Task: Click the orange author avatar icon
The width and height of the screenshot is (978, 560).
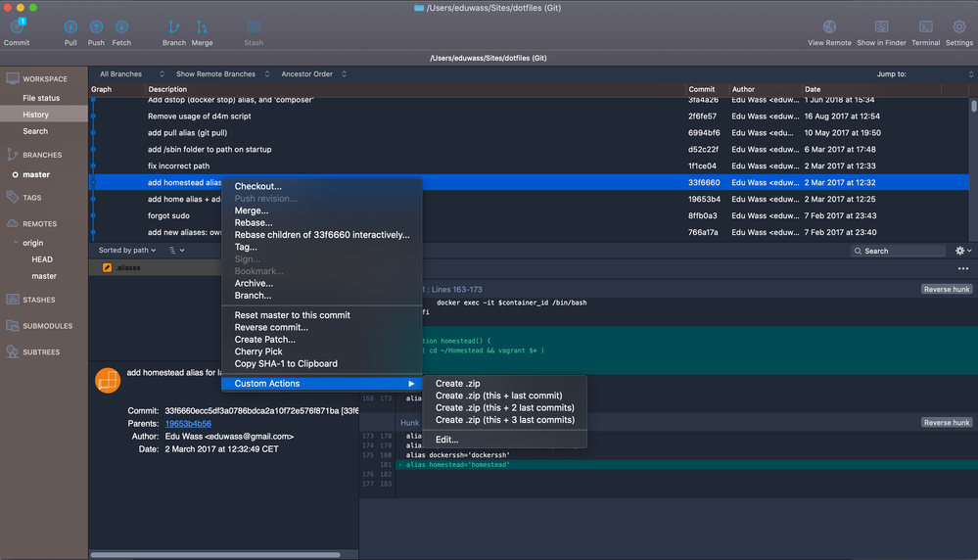Action: [108, 381]
